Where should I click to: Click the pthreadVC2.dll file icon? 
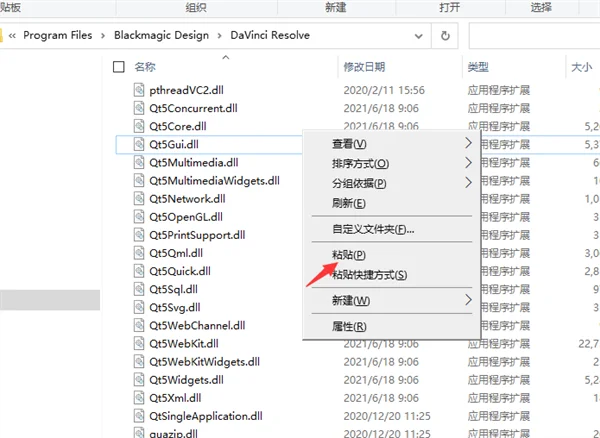tap(139, 90)
